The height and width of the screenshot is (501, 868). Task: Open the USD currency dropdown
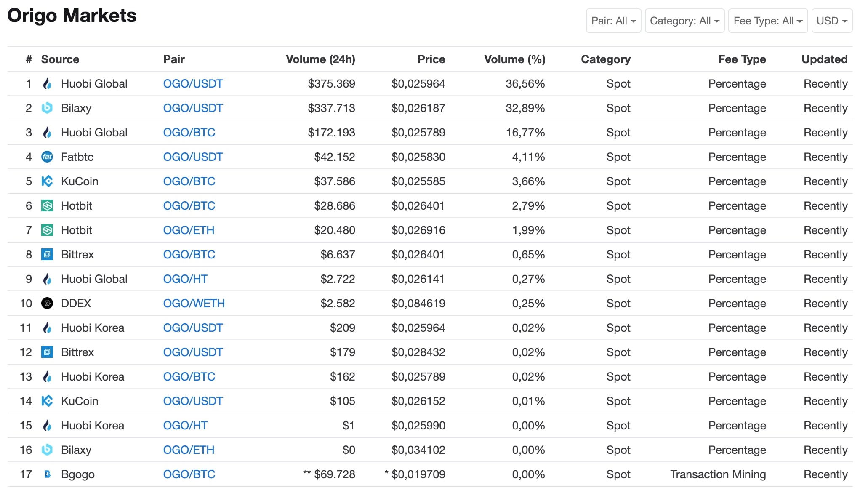[832, 21]
